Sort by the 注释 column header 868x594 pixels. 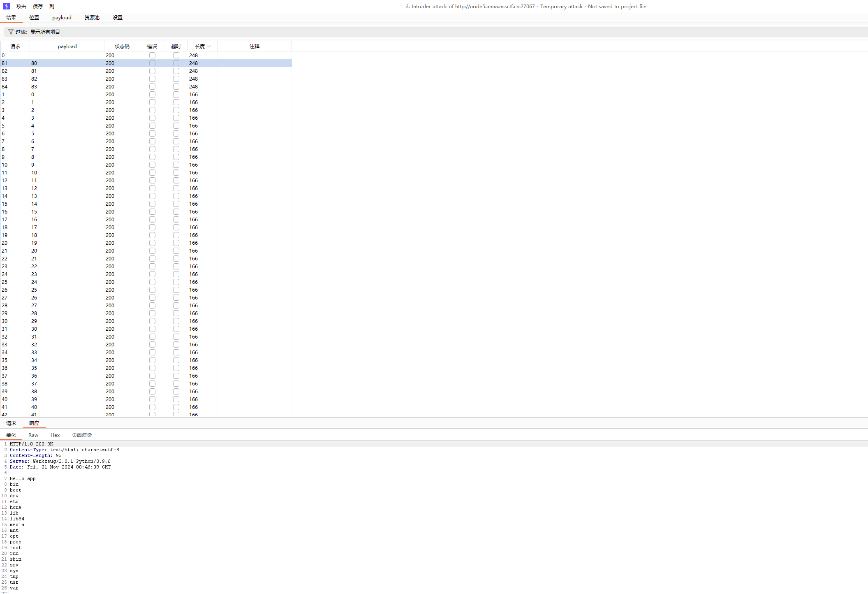point(255,46)
